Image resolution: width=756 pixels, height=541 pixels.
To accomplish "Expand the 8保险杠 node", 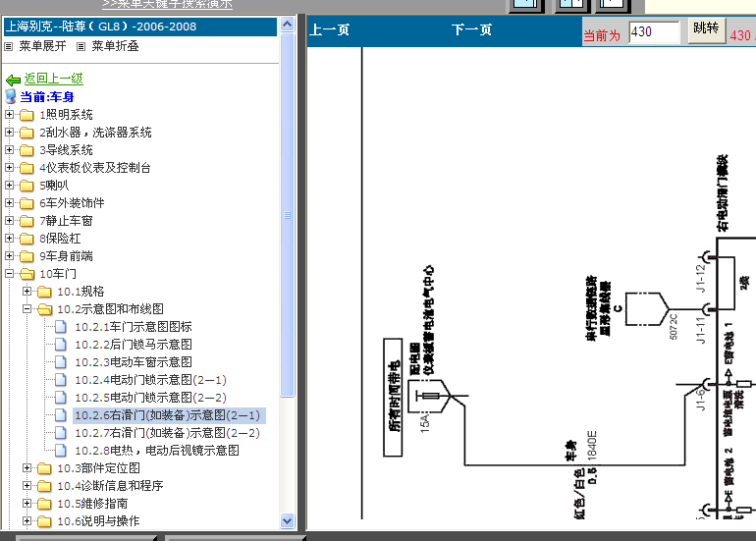I will pos(9,239).
